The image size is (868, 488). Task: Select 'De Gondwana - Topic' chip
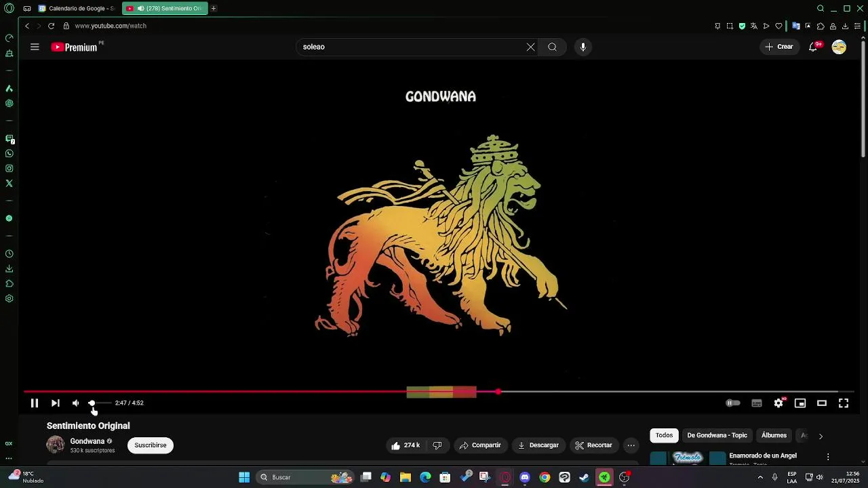[717, 435]
